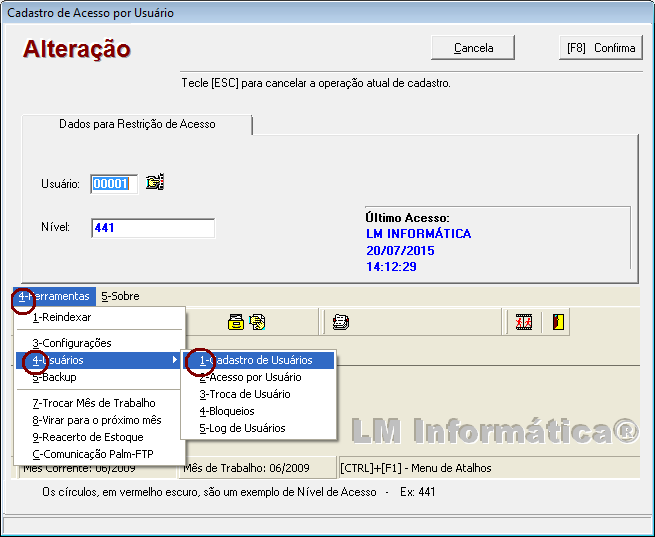Click the Nível input field showing 441
The image size is (655, 537).
click(x=152, y=228)
